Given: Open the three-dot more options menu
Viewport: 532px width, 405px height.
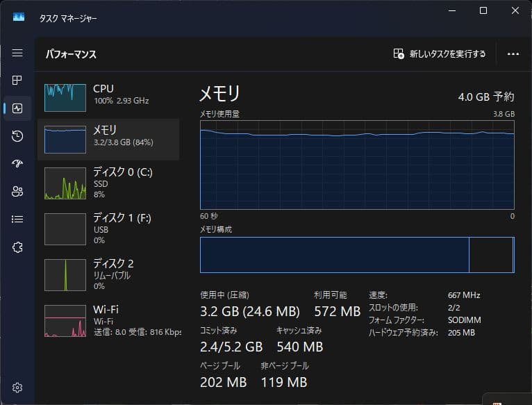Looking at the screenshot, I should tap(513, 54).
